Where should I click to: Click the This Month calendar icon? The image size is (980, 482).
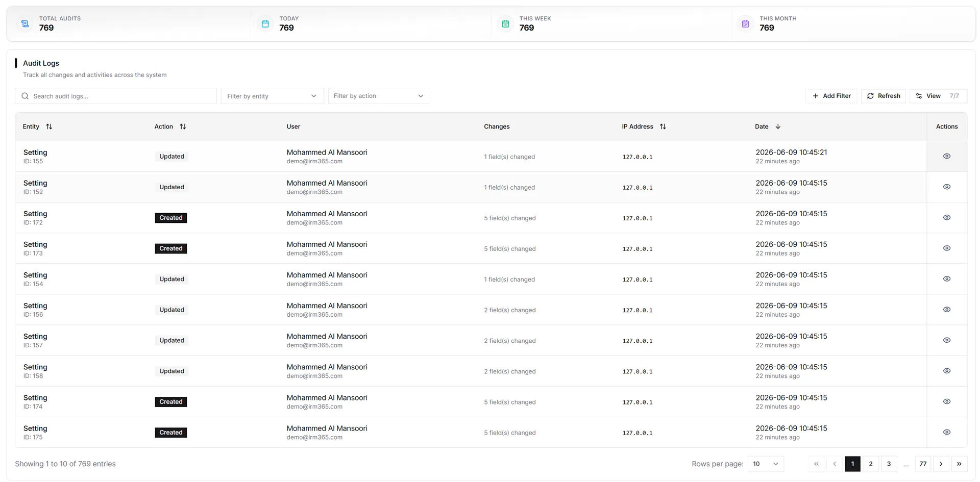(x=745, y=23)
